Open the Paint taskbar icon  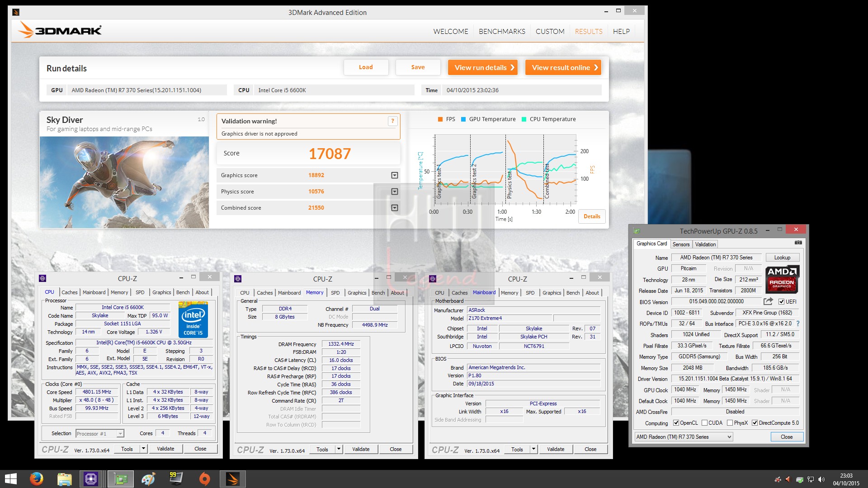pos(148,479)
